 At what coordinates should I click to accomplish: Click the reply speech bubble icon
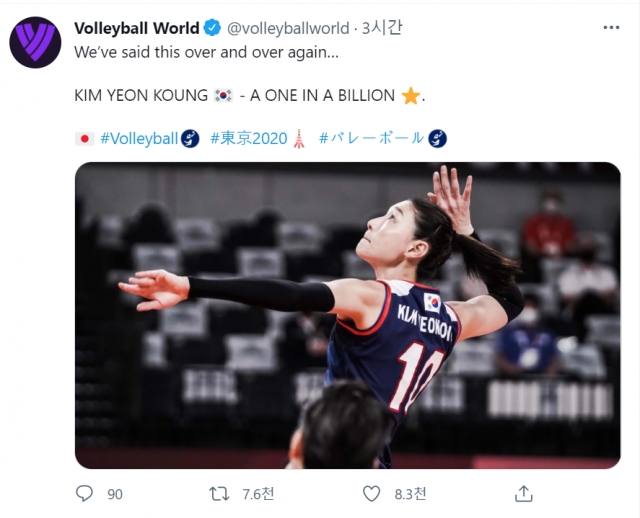coord(84,494)
